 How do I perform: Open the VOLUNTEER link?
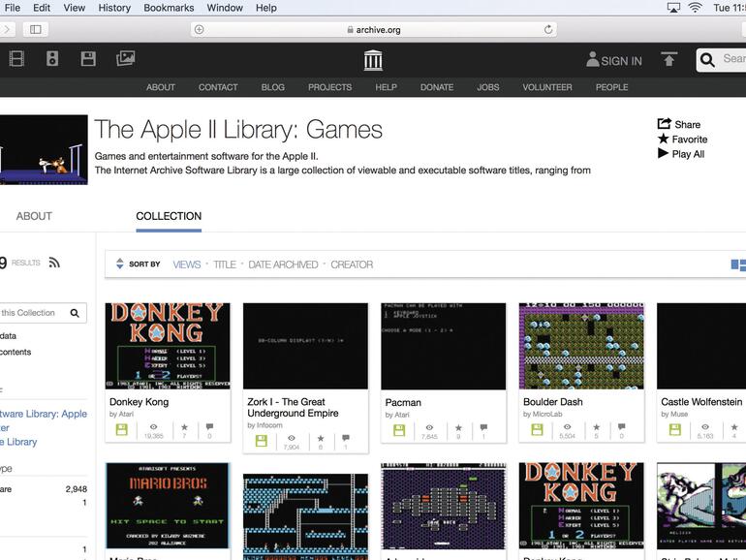point(547,87)
